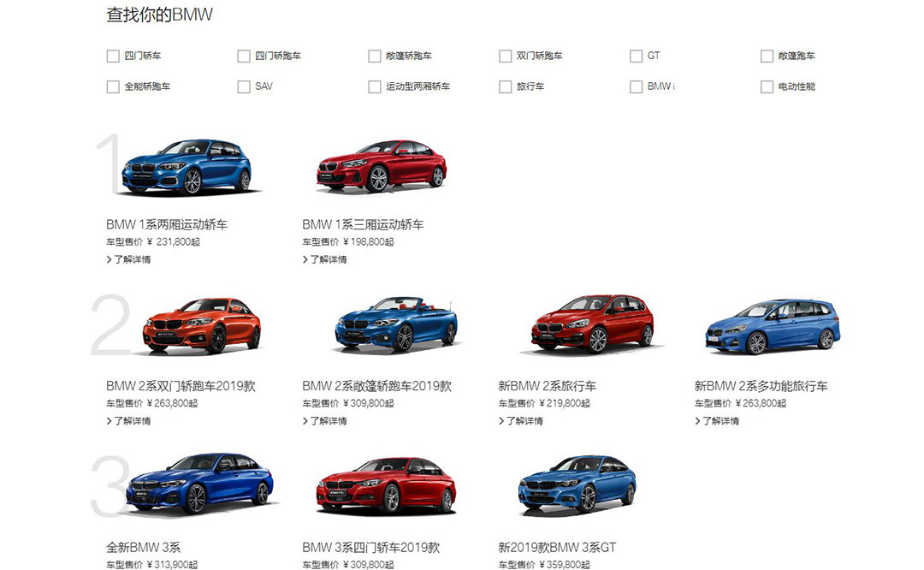Open the red 新BMW 2系旅行车 image
The height and width of the screenshot is (570, 924).
click(592, 324)
